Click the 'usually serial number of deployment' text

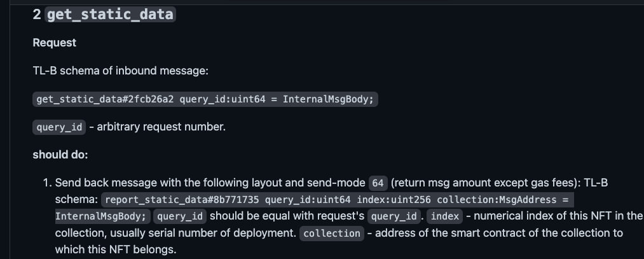pyautogui.click(x=204, y=233)
